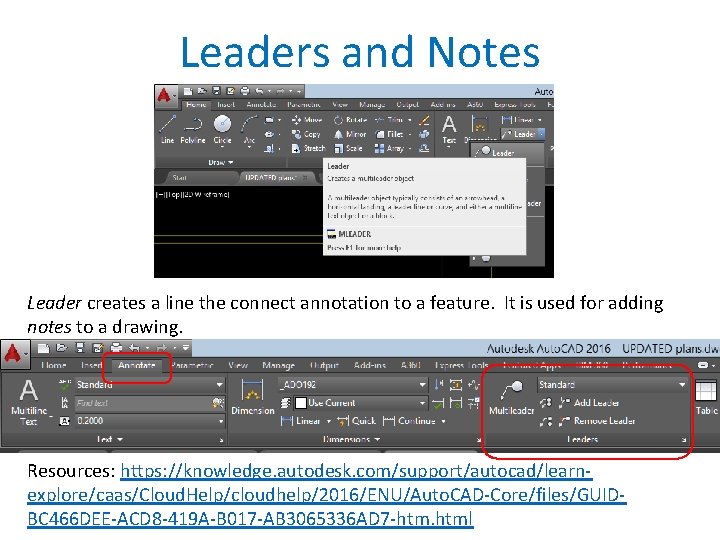Open the Leader button dropdown arrow in Home ribbon
Screen dimensions: 720x540
[x=541, y=134]
